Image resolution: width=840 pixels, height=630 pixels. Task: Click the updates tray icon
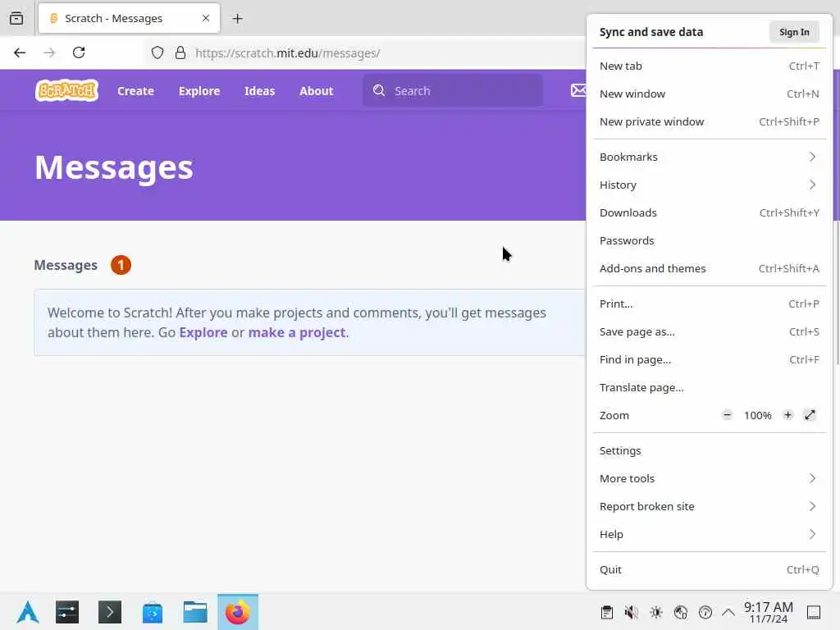[x=705, y=612]
